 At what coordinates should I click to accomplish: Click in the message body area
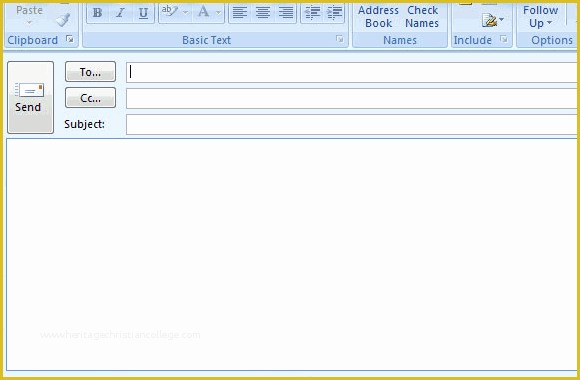[291, 255]
